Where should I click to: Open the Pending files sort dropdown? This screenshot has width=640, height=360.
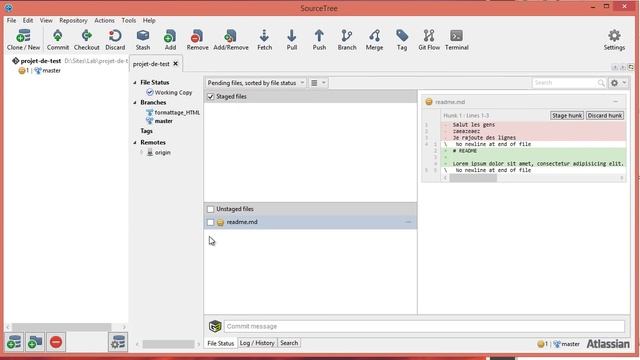[x=256, y=83]
